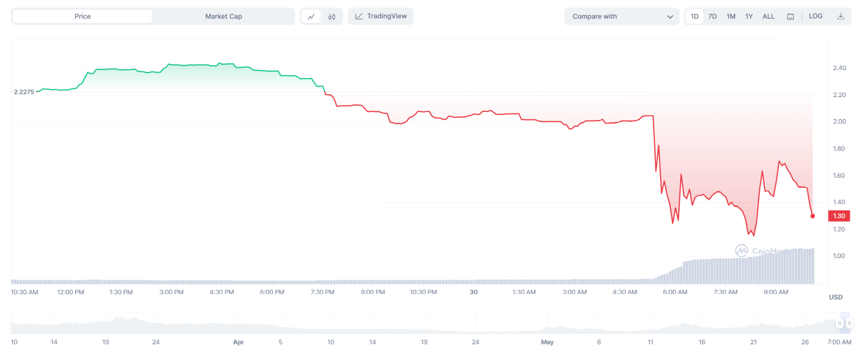Click the USD currency label
This screenshot has height=363, width=868.
click(835, 297)
